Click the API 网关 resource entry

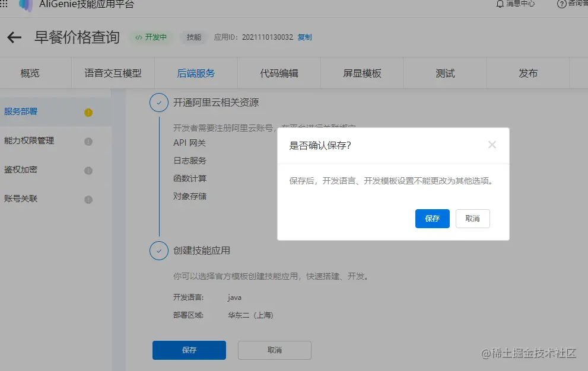tap(189, 143)
